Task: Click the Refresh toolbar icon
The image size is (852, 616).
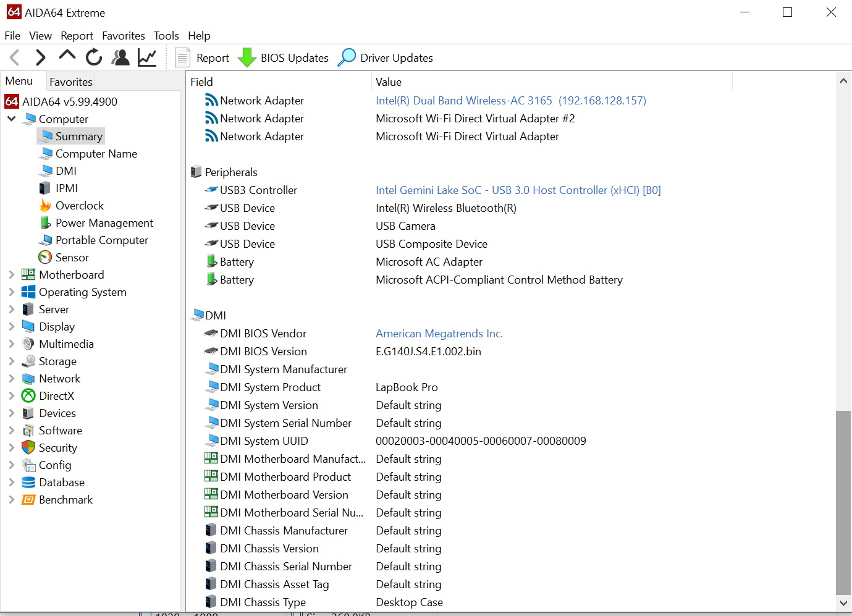Action: click(x=94, y=57)
